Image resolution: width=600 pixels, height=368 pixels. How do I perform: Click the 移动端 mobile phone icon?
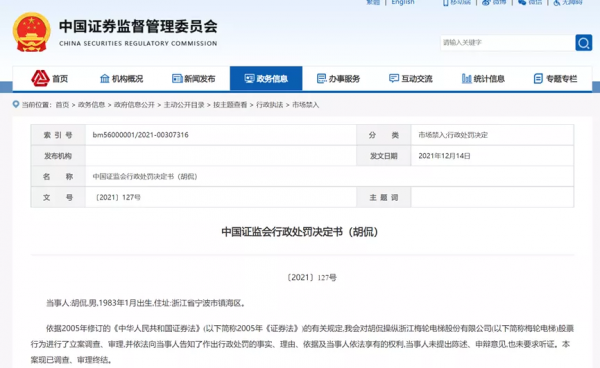click(445, 2)
